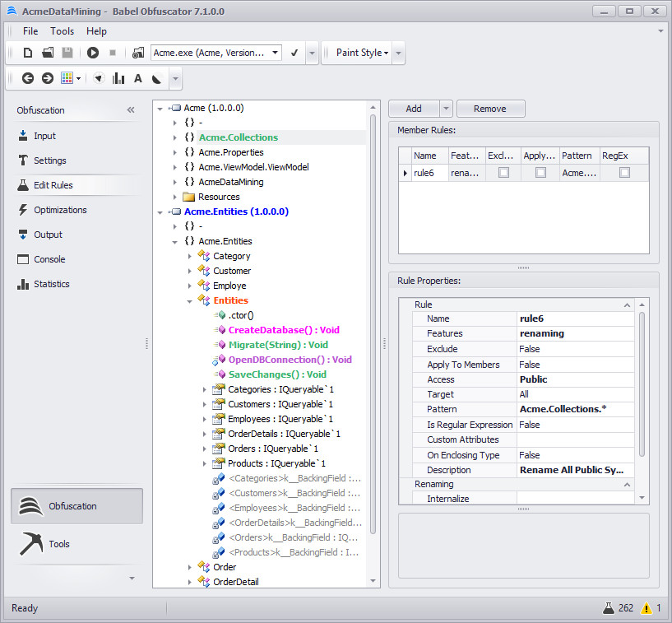
Task: Open the Help menu
Action: click(96, 31)
